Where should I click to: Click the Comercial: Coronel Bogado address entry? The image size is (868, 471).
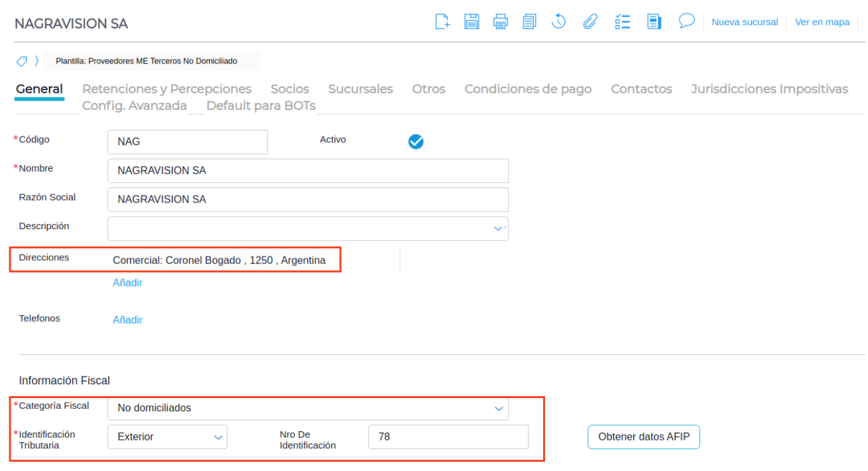[219, 260]
